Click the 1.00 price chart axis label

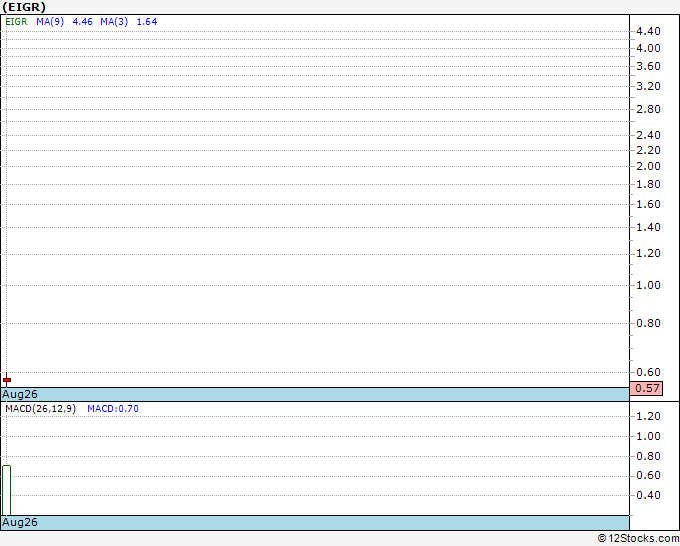point(648,285)
